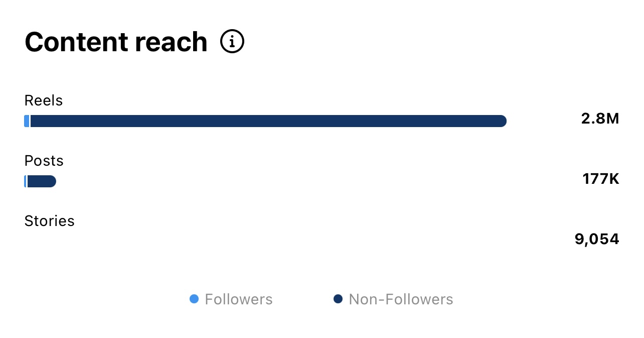
Task: Click the dark Non-Followers segment of Reels bar
Action: [x=266, y=121]
